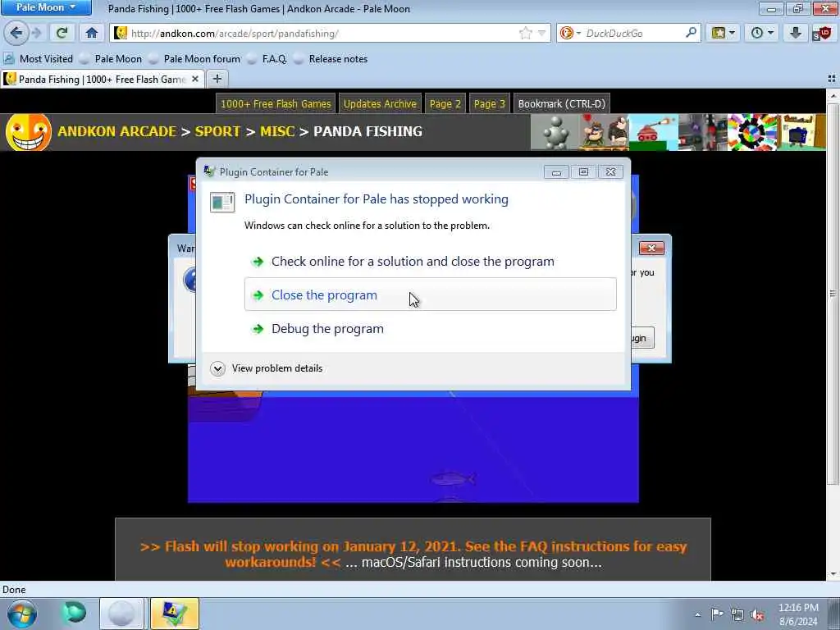Image resolution: width=840 pixels, height=630 pixels.
Task: Click the Flash will stop working notice
Action: [x=413, y=554]
